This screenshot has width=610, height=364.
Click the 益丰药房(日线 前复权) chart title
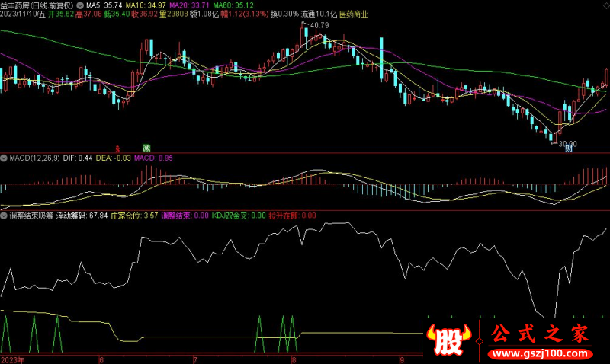[38, 5]
